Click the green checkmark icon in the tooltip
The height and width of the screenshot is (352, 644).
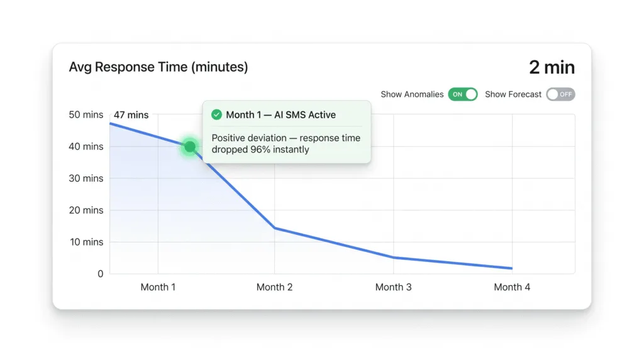coord(217,115)
